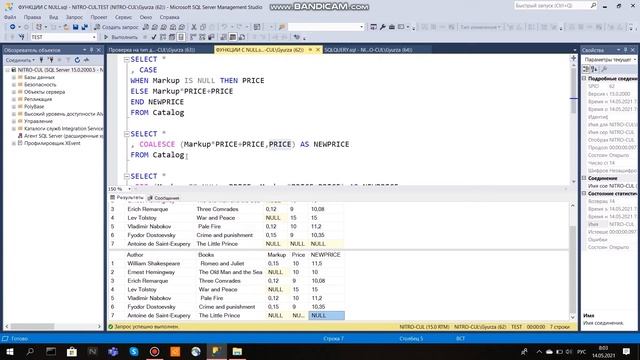Screen dimensions: 640x360
Task: Open File Explorer from taskbar
Action: point(237,351)
